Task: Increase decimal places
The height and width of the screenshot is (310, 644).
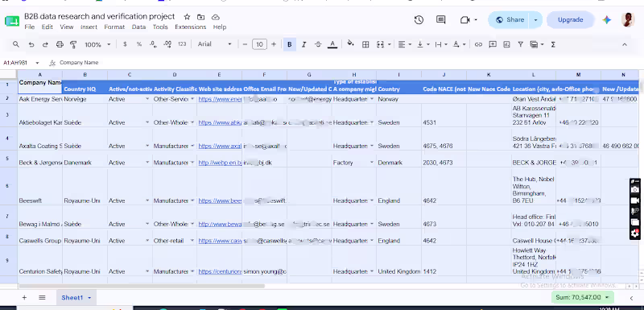Action: point(167,44)
